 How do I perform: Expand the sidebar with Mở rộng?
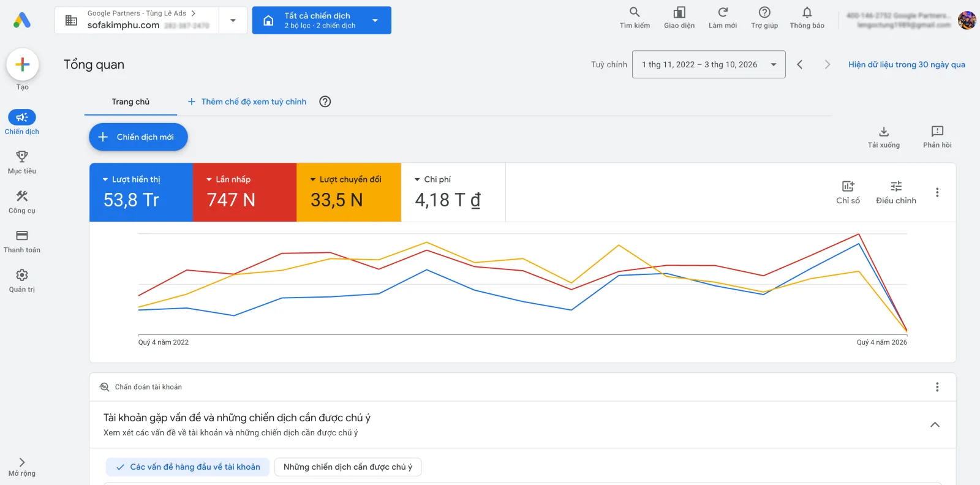click(22, 467)
